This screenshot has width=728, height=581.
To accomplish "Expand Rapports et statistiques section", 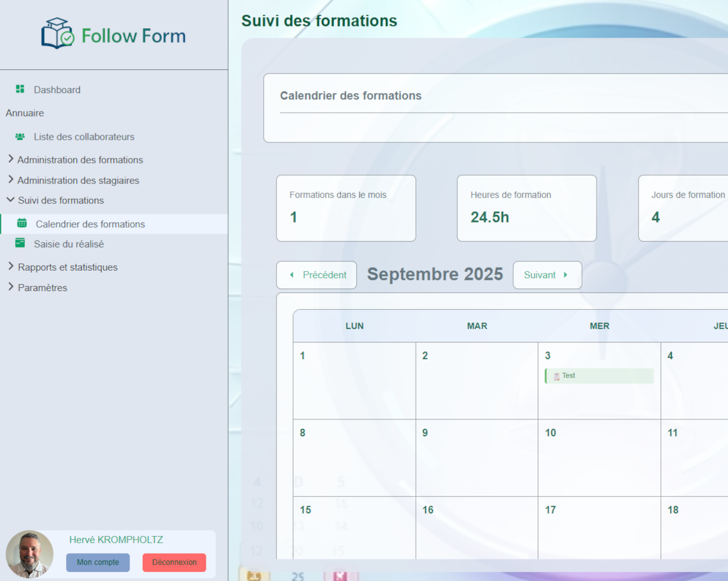I will tap(67, 267).
